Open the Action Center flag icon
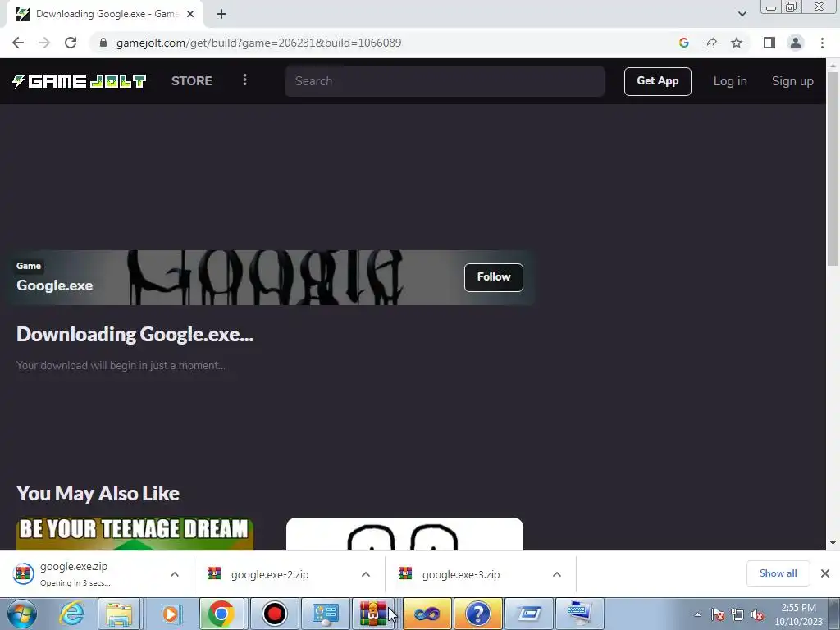840x630 pixels. (x=718, y=615)
